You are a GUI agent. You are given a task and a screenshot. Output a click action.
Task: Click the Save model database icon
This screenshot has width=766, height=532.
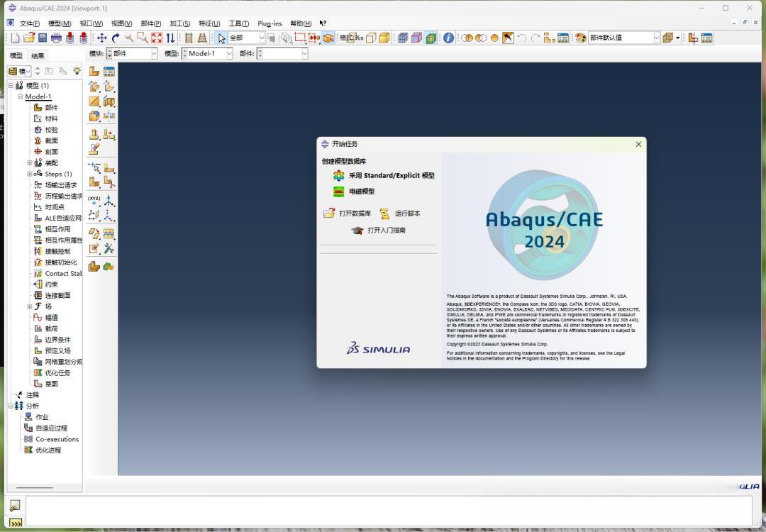(x=43, y=38)
